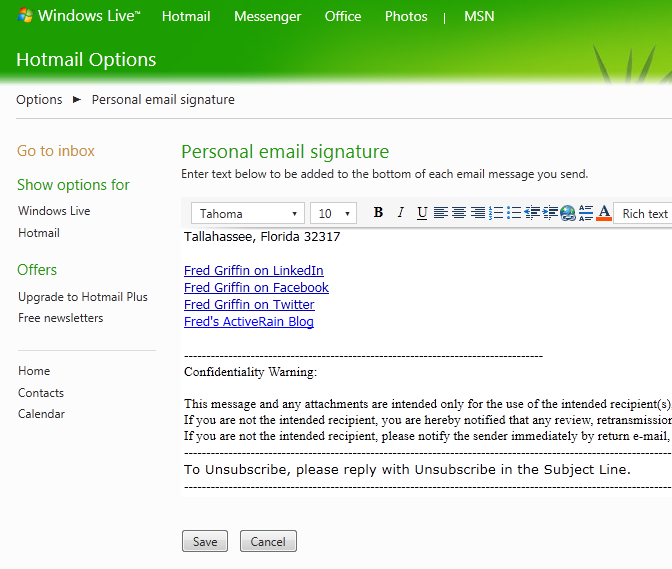
Task: Click the Confidentiality Warning heading text
Action: click(250, 372)
